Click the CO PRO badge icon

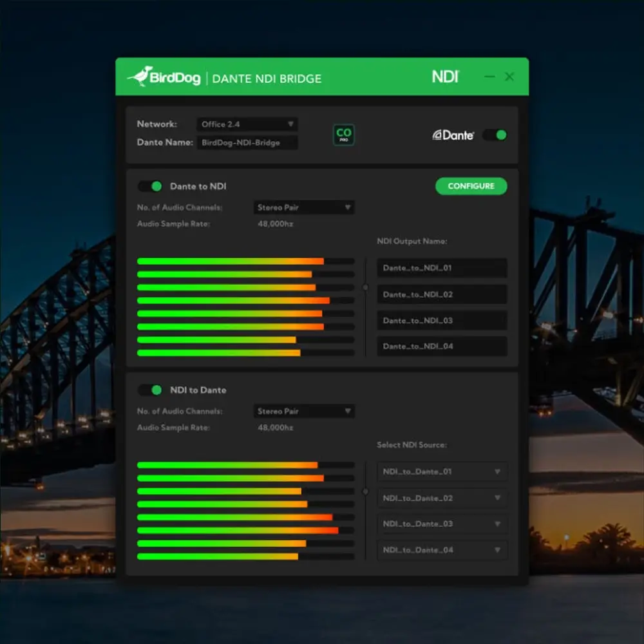tap(344, 135)
